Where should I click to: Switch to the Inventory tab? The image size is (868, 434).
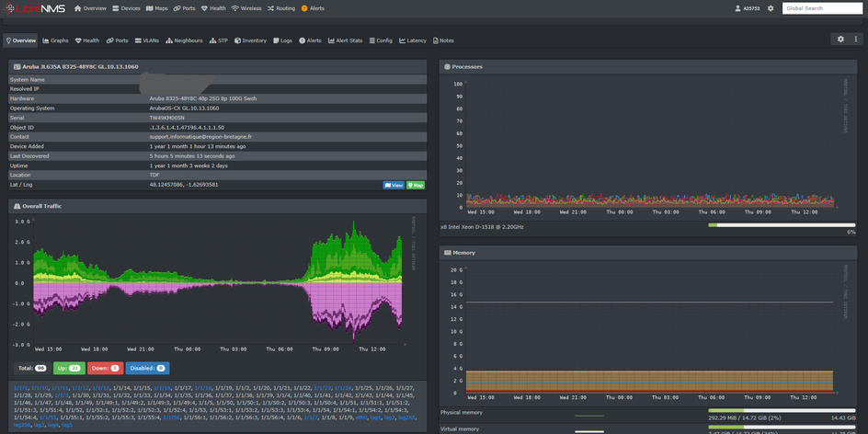tap(250, 40)
